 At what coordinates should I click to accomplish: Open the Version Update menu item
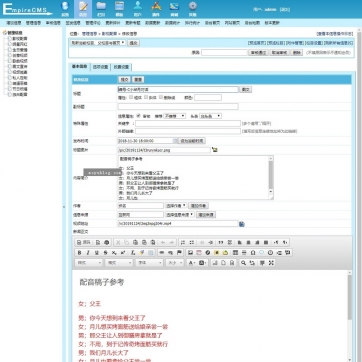[x=272, y=23]
